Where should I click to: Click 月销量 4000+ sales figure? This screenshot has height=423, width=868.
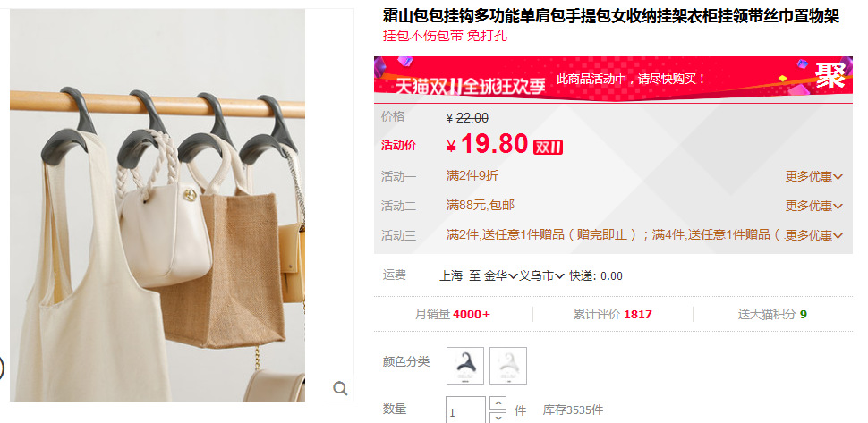coord(452,315)
